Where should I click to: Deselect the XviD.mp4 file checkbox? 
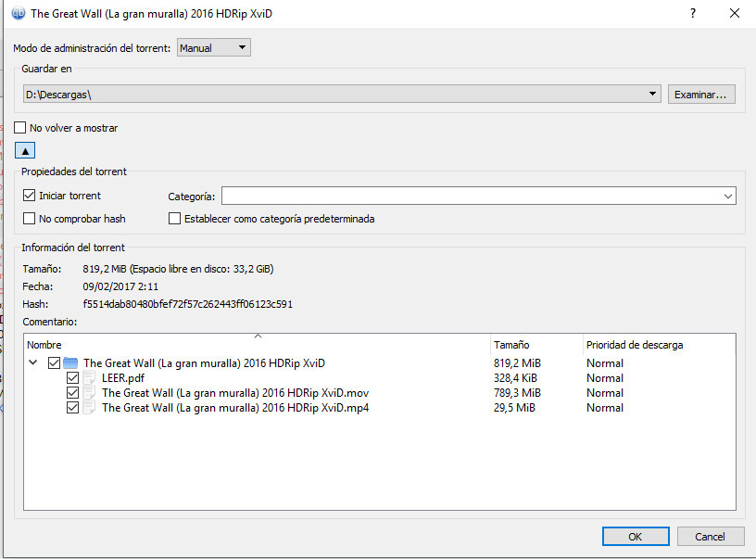click(x=72, y=408)
